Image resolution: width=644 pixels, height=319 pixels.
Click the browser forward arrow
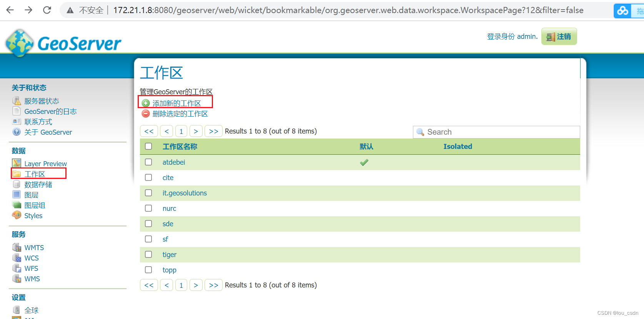pyautogui.click(x=28, y=10)
